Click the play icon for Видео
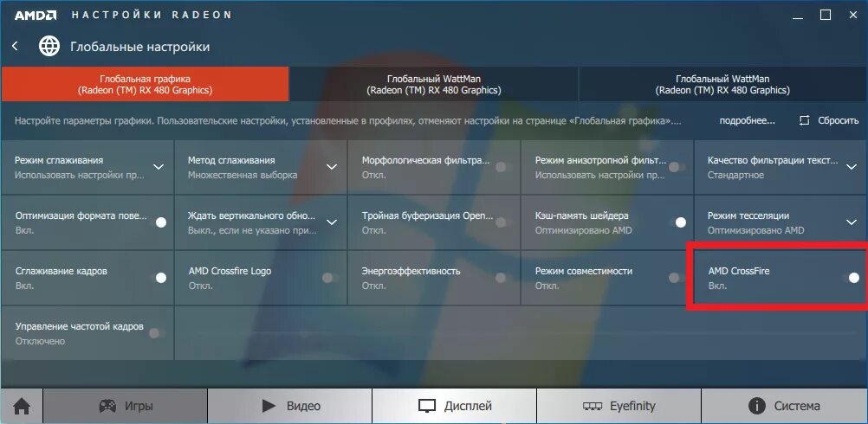The width and height of the screenshot is (868, 424). click(269, 407)
